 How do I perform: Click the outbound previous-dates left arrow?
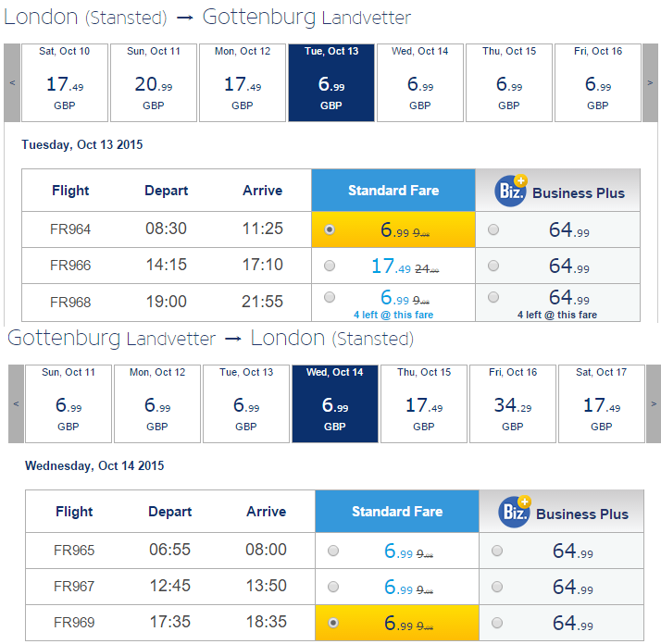[x=12, y=82]
